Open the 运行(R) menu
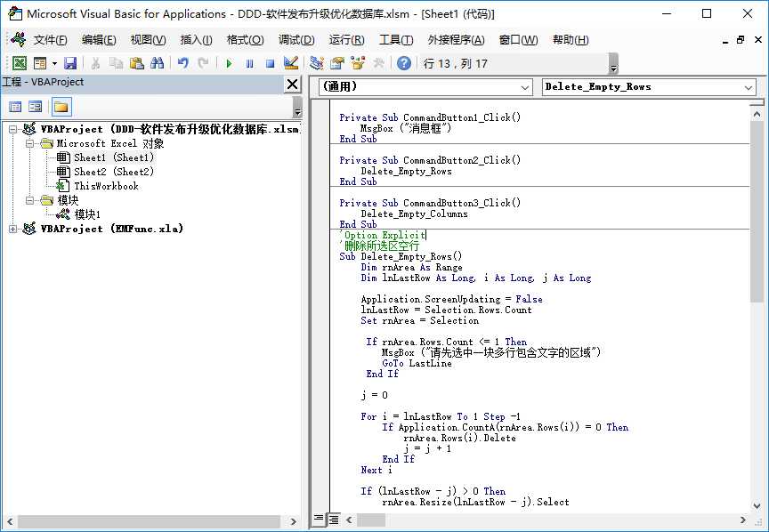The width and height of the screenshot is (769, 532). coord(346,40)
